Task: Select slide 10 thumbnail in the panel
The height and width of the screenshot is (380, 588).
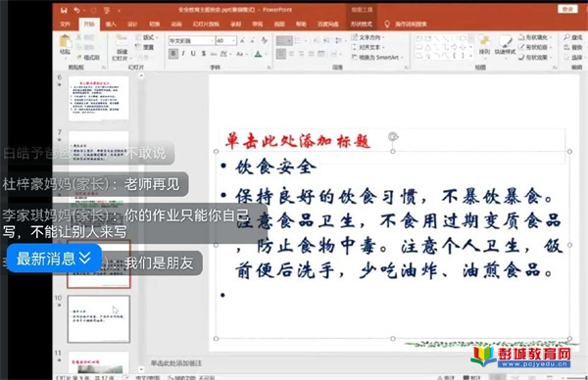Action: point(99,319)
